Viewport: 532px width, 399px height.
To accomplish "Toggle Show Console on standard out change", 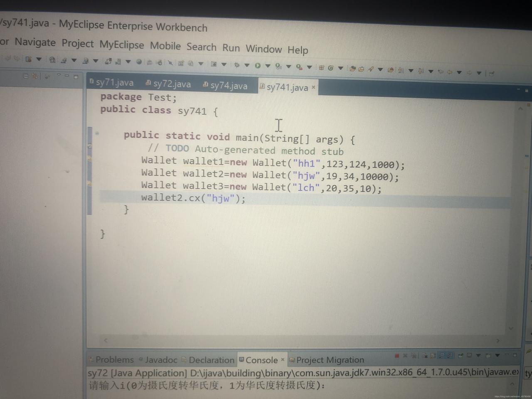I will coord(442,355).
